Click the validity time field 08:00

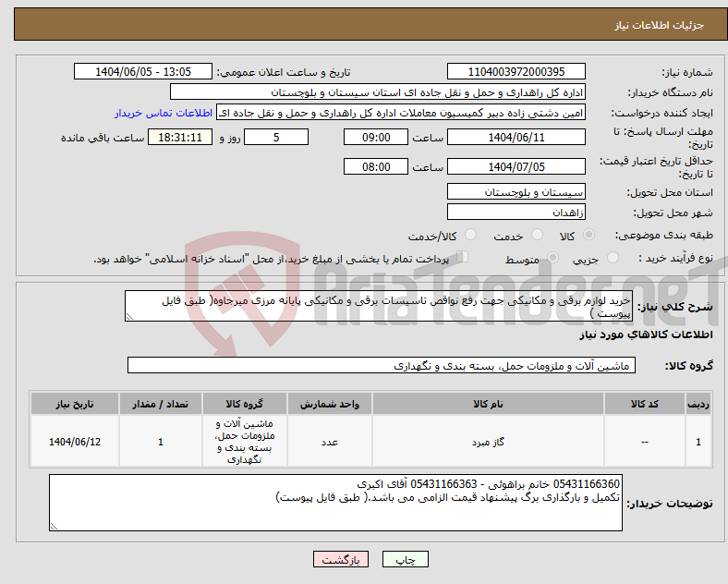[x=376, y=166]
